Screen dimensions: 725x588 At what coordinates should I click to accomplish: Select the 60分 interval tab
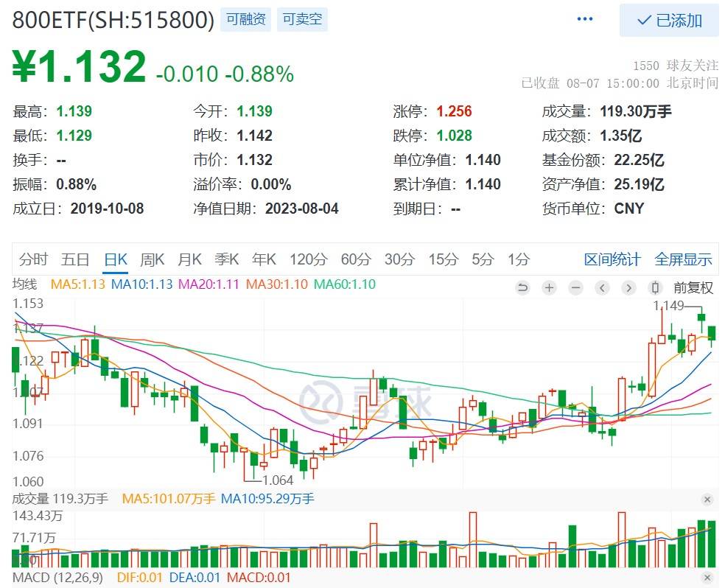356,259
